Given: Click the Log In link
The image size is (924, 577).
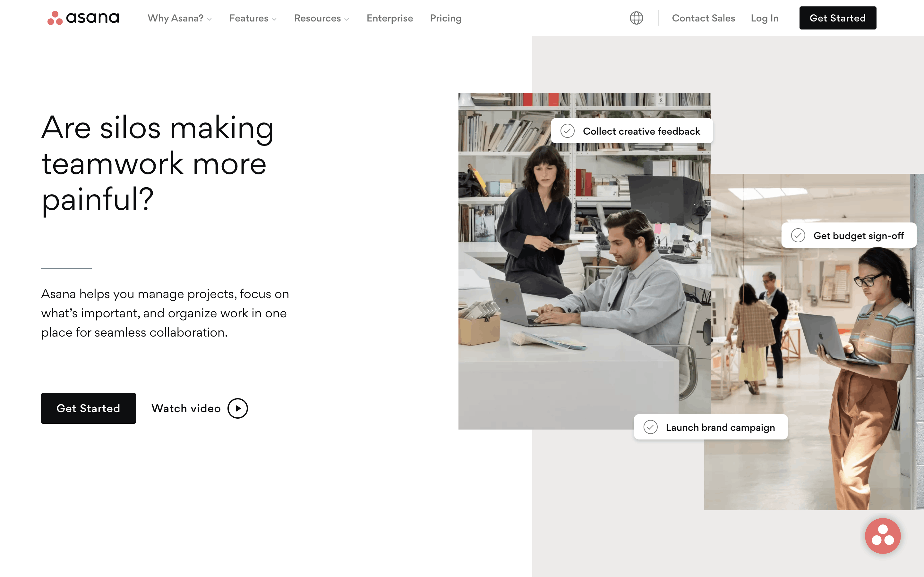Looking at the screenshot, I should (x=765, y=18).
